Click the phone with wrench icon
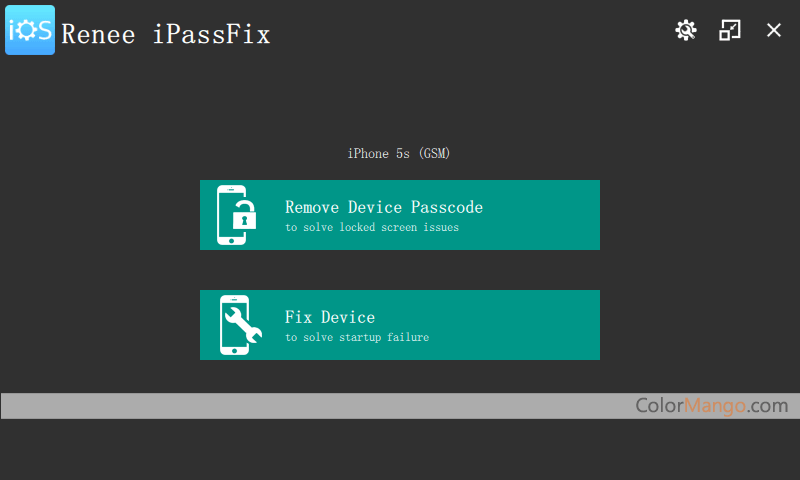 240,325
